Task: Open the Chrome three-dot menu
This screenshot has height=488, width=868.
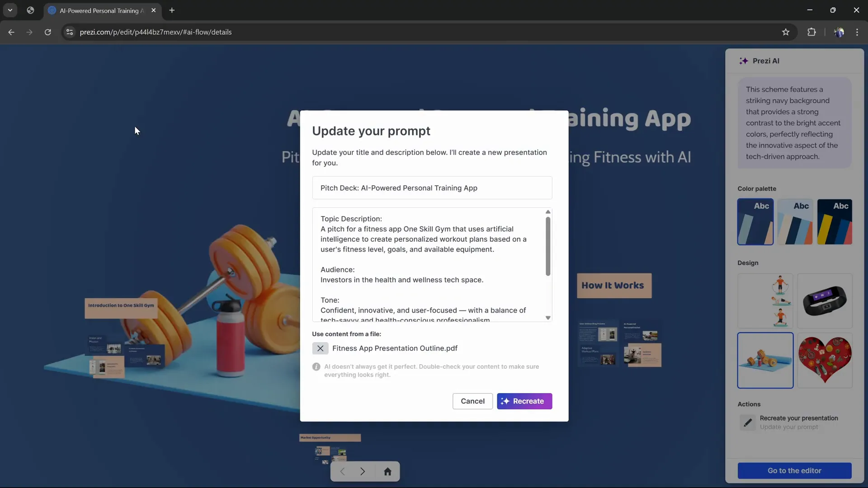Action: point(857,32)
